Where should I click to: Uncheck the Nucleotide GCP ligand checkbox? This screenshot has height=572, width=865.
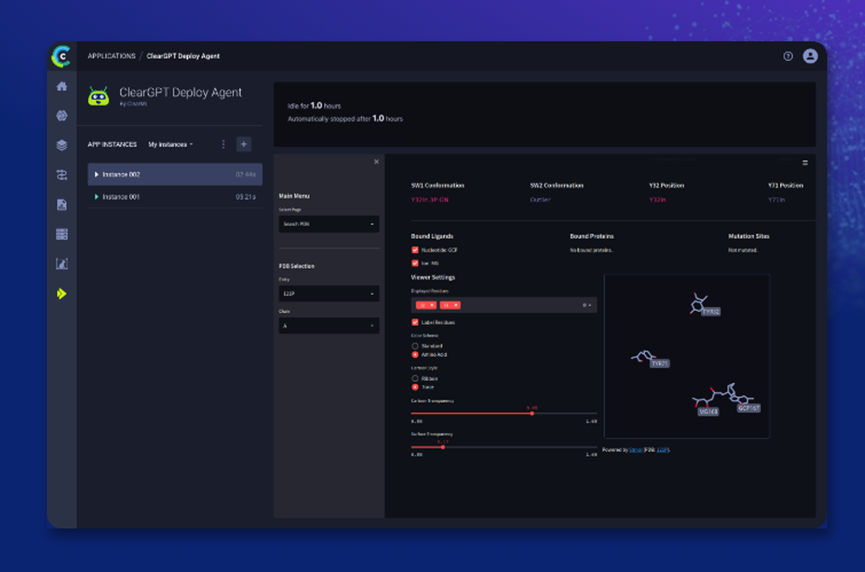415,250
